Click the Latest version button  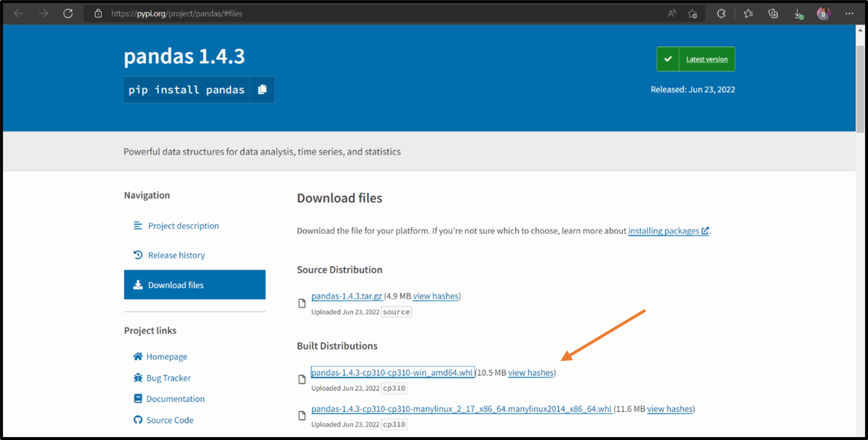706,59
